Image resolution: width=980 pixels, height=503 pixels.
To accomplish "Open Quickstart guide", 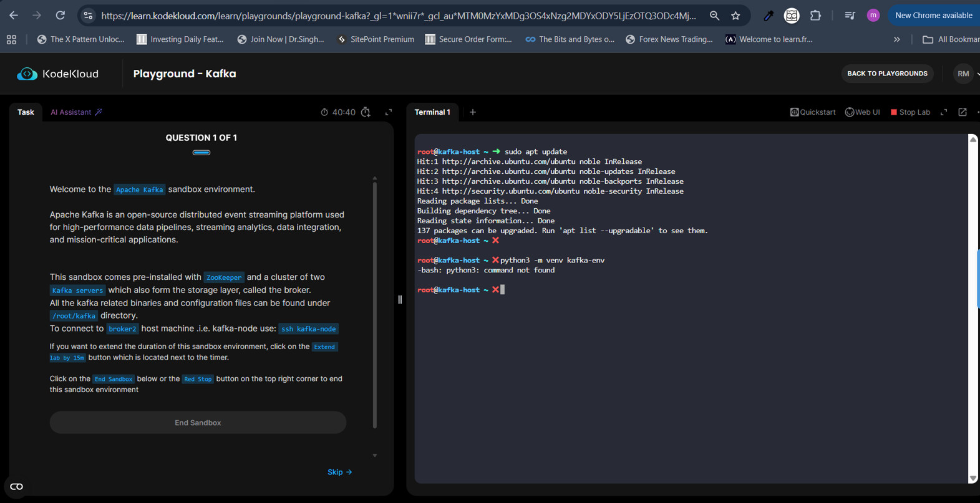I will pos(813,112).
